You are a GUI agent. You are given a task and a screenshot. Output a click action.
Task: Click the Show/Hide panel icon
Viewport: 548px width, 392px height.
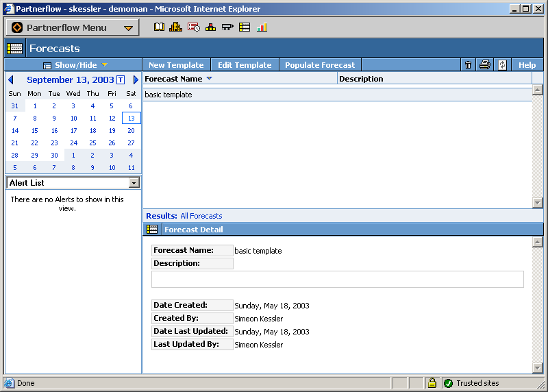47,65
